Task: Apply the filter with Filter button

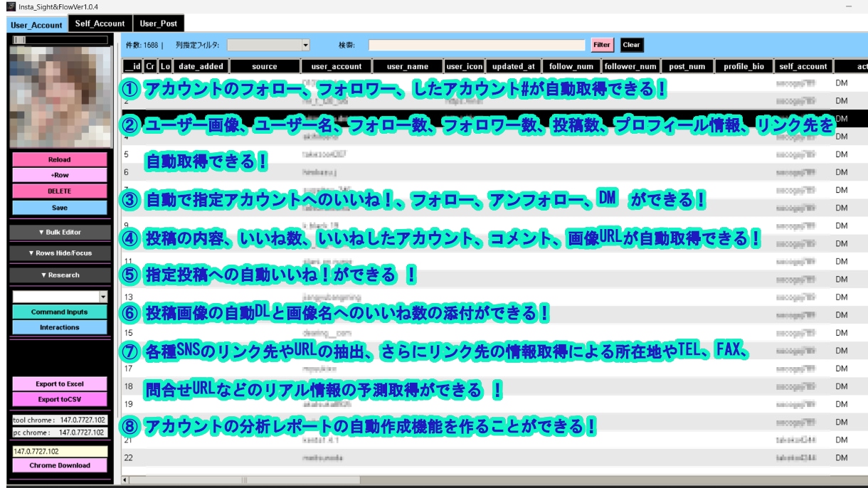Action: 602,45
